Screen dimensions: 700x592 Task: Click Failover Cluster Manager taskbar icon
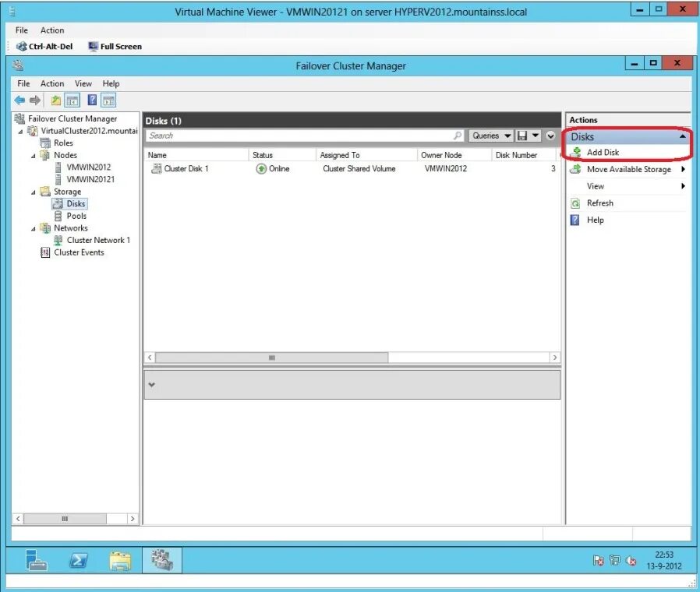161,560
